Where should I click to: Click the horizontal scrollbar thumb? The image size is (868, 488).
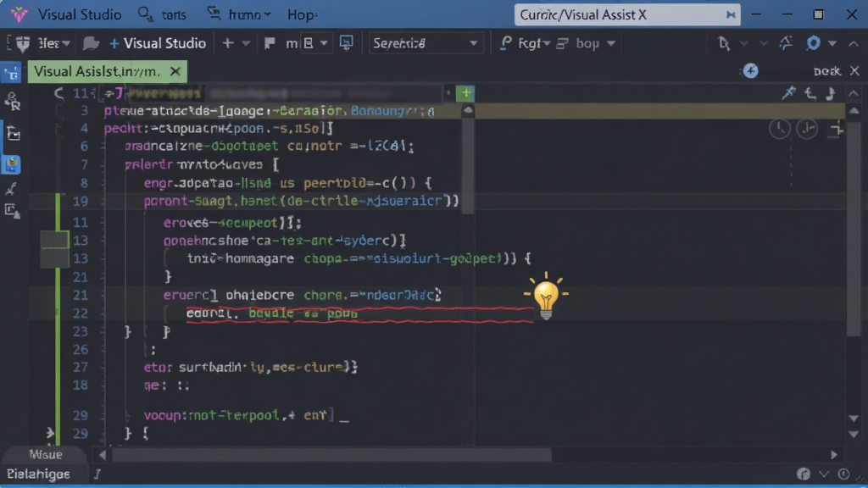click(331, 455)
